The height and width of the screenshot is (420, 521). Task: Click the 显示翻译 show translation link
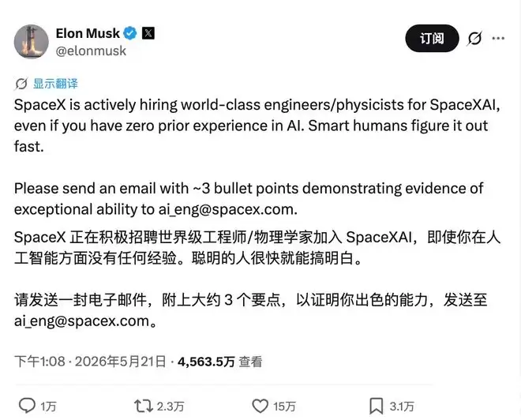click(55, 84)
